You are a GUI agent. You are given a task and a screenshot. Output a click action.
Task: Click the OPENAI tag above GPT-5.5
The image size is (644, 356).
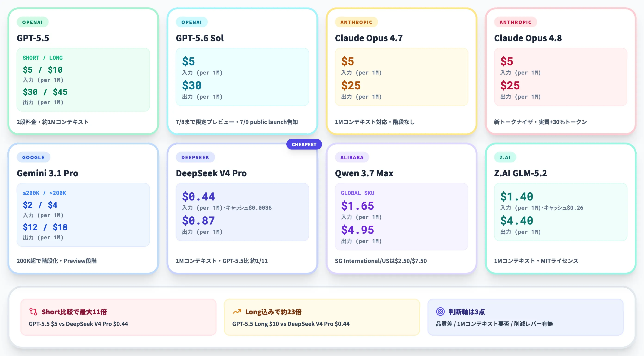(32, 22)
